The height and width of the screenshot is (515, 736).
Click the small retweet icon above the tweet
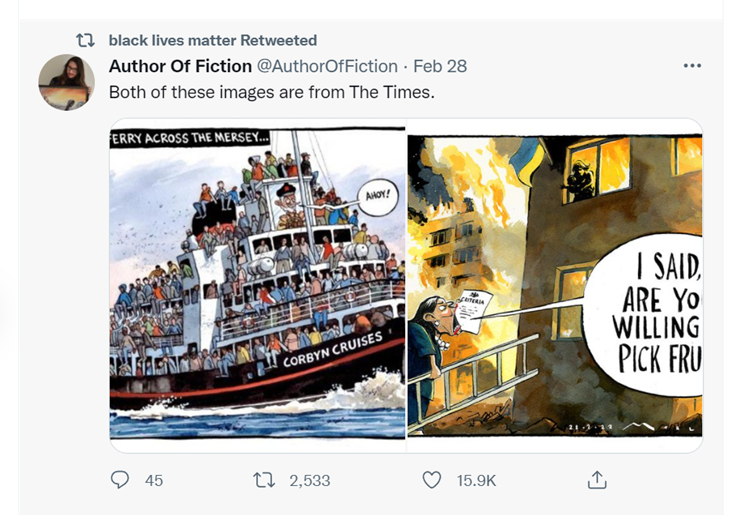(x=87, y=41)
